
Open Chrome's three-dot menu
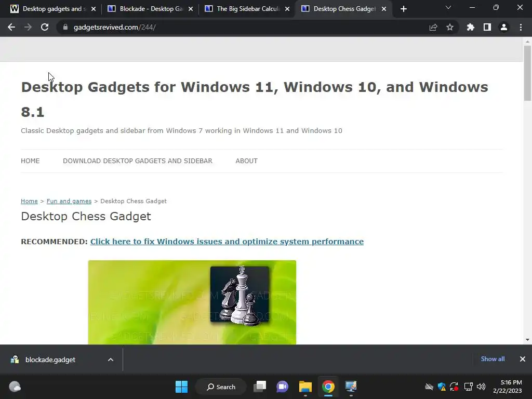point(521,27)
